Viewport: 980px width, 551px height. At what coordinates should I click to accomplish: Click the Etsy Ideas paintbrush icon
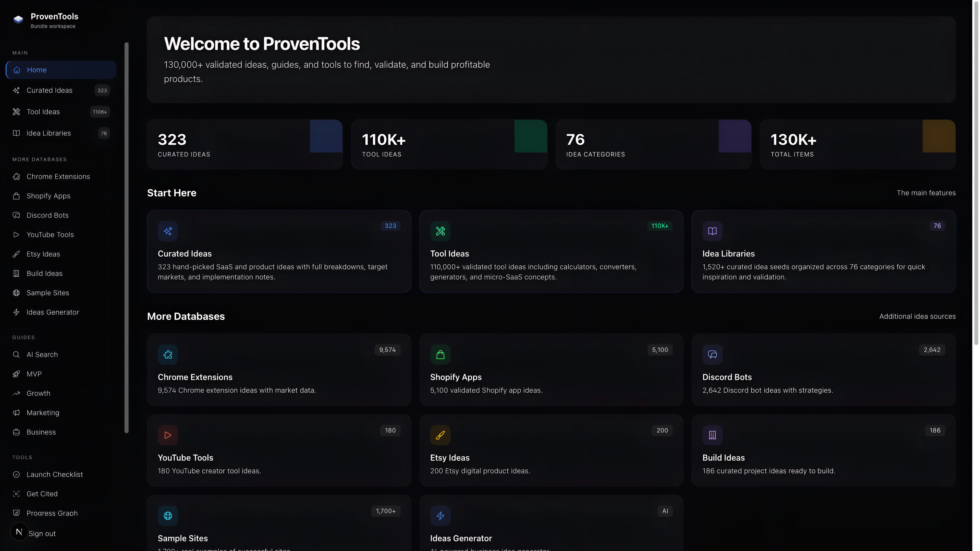16,254
